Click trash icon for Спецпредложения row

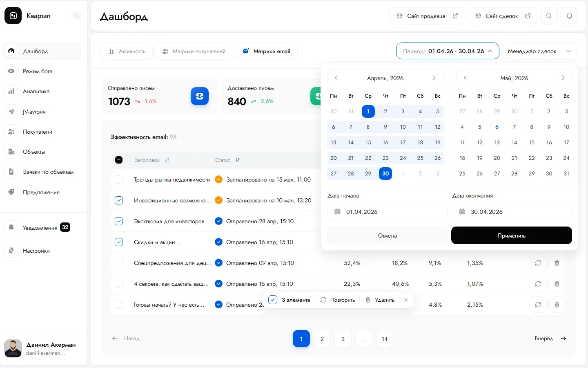[557, 263]
